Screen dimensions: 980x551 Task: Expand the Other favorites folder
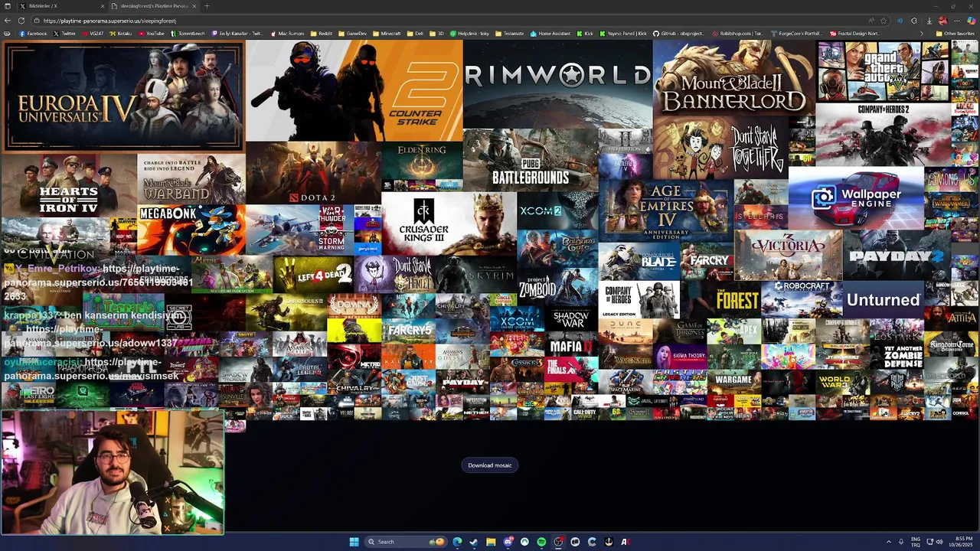tap(955, 34)
